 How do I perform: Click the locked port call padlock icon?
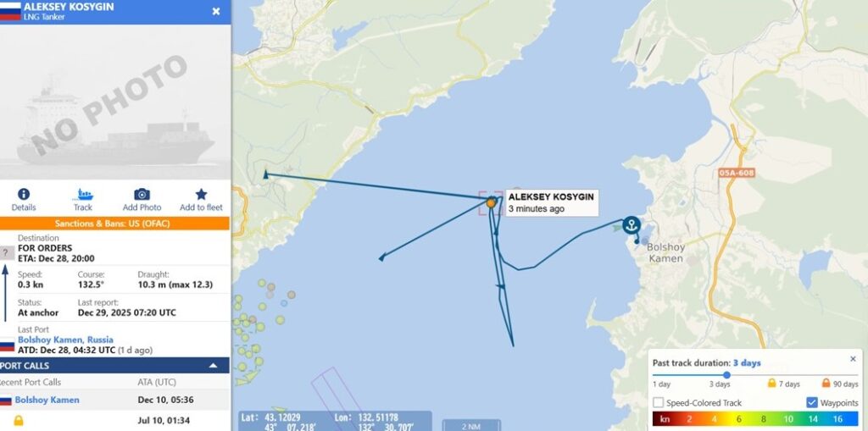click(x=19, y=421)
